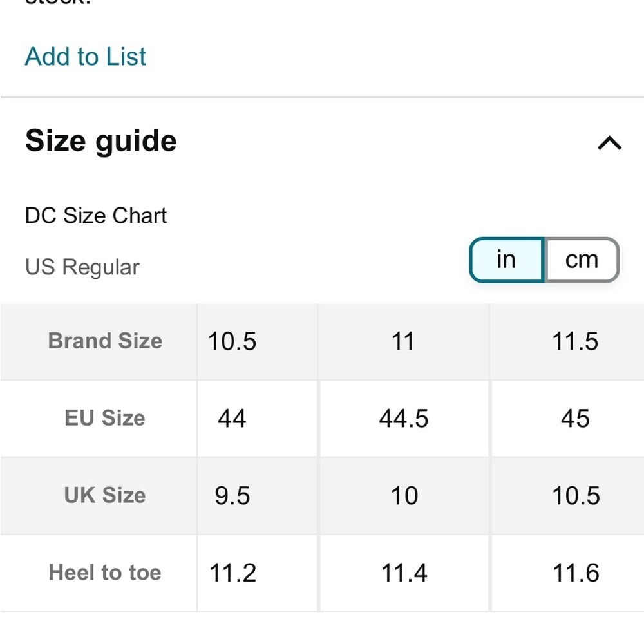Screen dimensions: 644x644
Task: Click the EU Size 44.5 cell
Action: [x=403, y=419]
